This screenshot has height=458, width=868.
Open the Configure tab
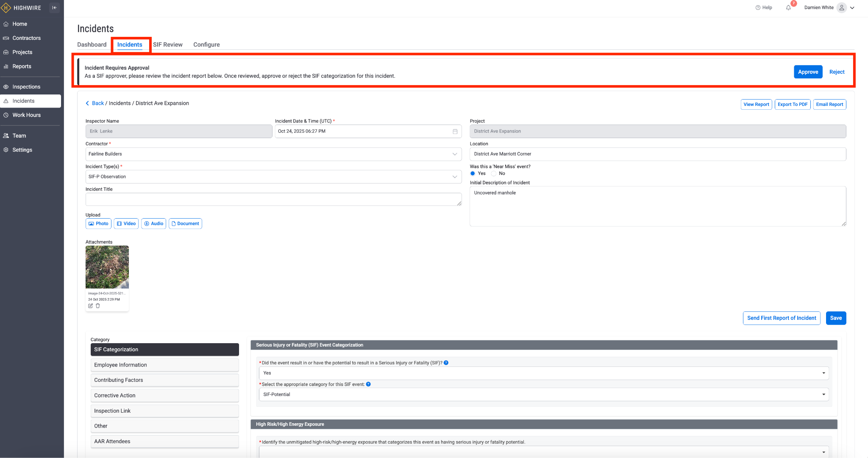tap(206, 44)
